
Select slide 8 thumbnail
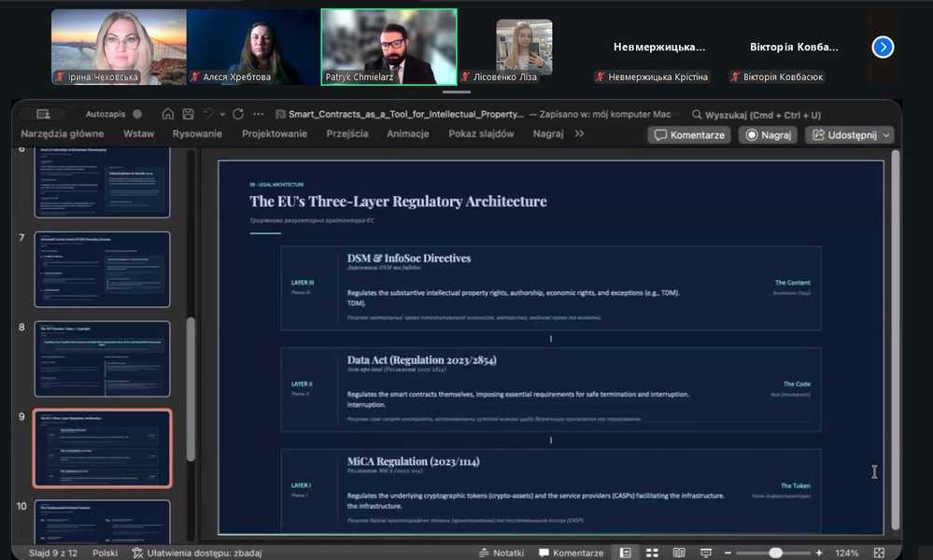pos(102,358)
